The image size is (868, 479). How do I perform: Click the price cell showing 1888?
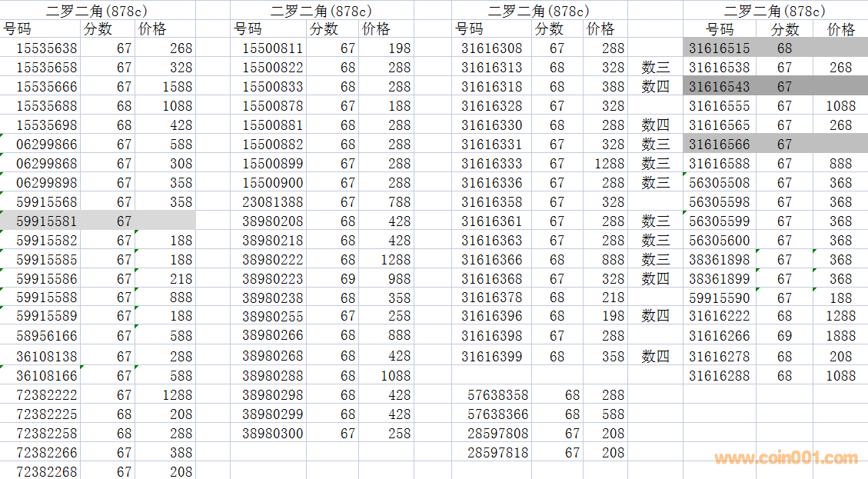[x=840, y=335]
